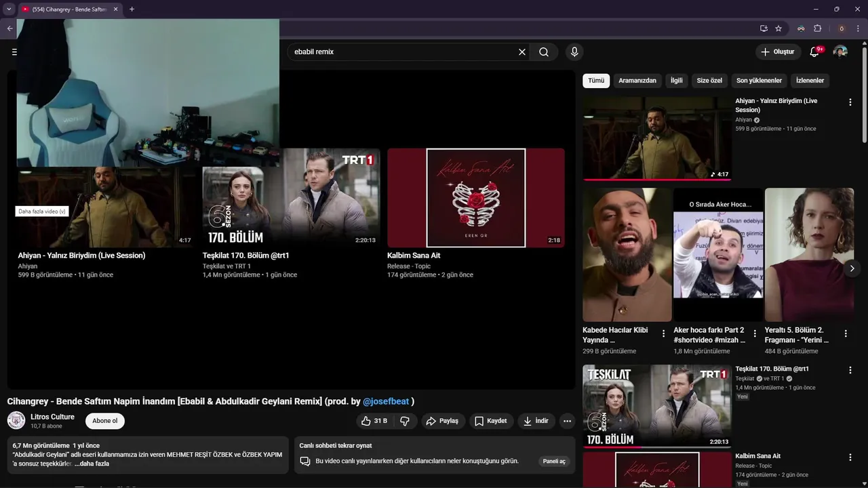Show next shorts with the right arrow

pos(852,268)
